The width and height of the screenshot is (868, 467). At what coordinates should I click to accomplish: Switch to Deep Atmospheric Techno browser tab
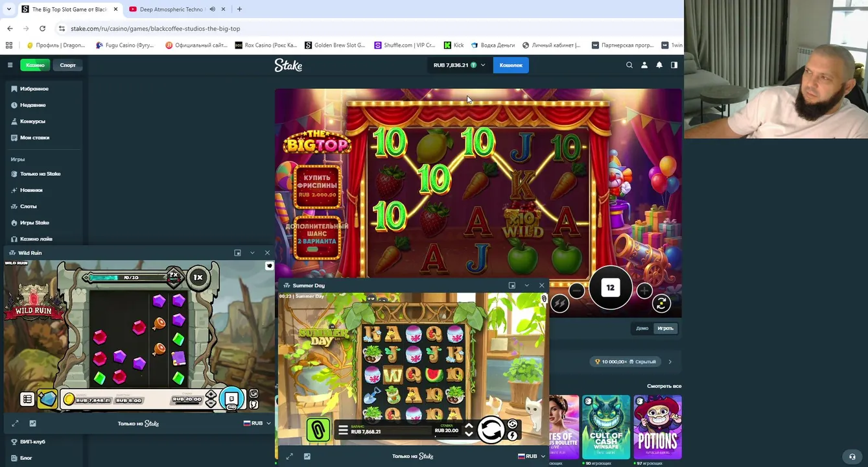(171, 9)
